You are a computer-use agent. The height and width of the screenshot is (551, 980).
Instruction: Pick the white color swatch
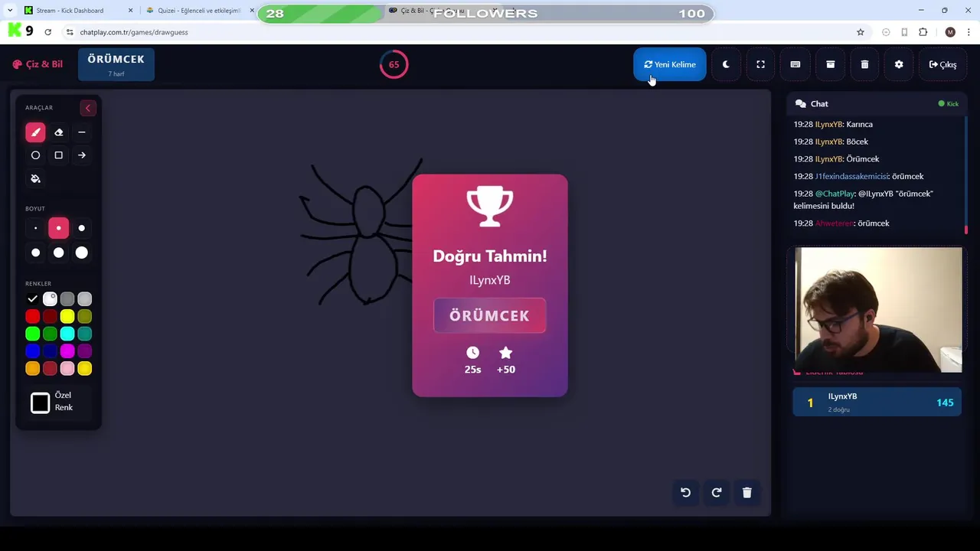(50, 299)
